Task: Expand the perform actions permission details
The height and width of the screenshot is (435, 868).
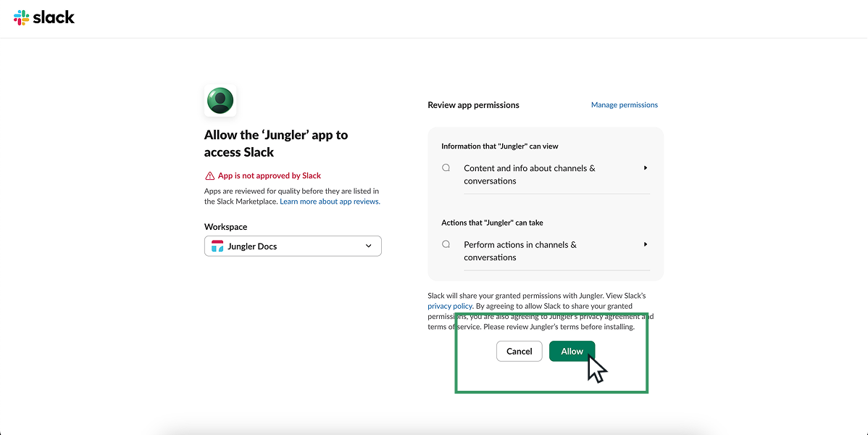Action: [x=645, y=244]
